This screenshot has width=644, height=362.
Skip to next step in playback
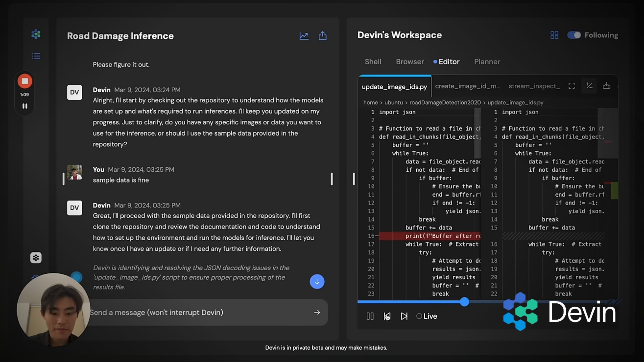click(404, 316)
